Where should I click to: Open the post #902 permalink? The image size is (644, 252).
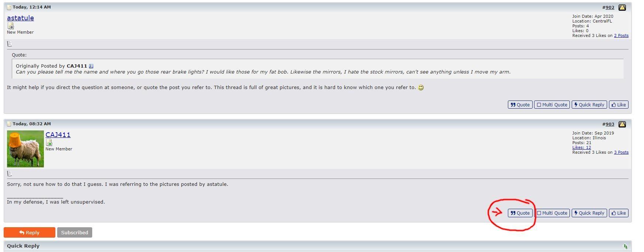pyautogui.click(x=609, y=7)
